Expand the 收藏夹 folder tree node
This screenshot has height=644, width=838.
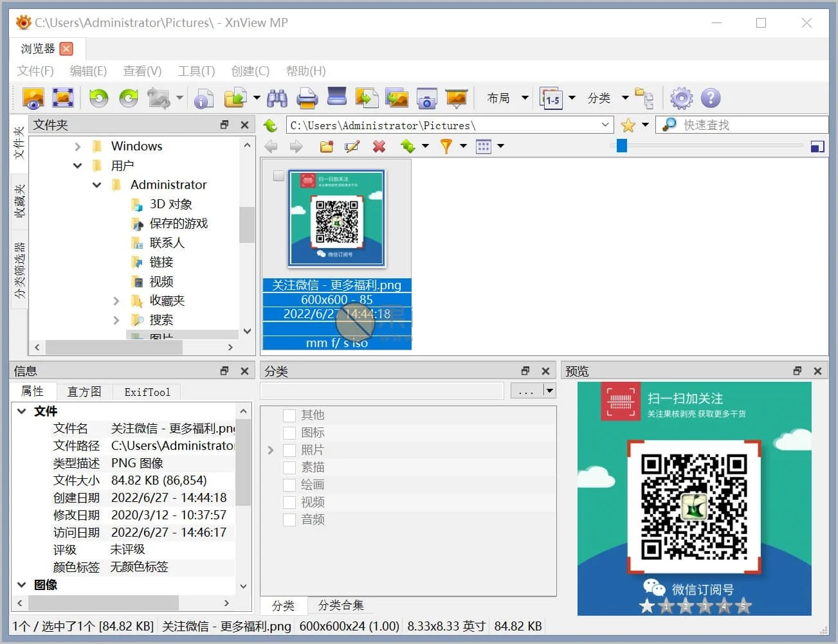coord(116,301)
